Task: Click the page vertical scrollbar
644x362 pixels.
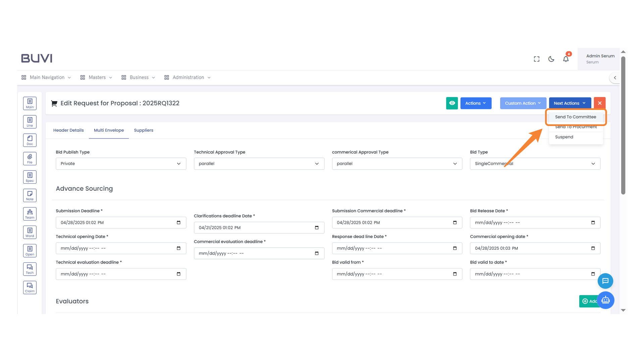Action: tap(623, 126)
